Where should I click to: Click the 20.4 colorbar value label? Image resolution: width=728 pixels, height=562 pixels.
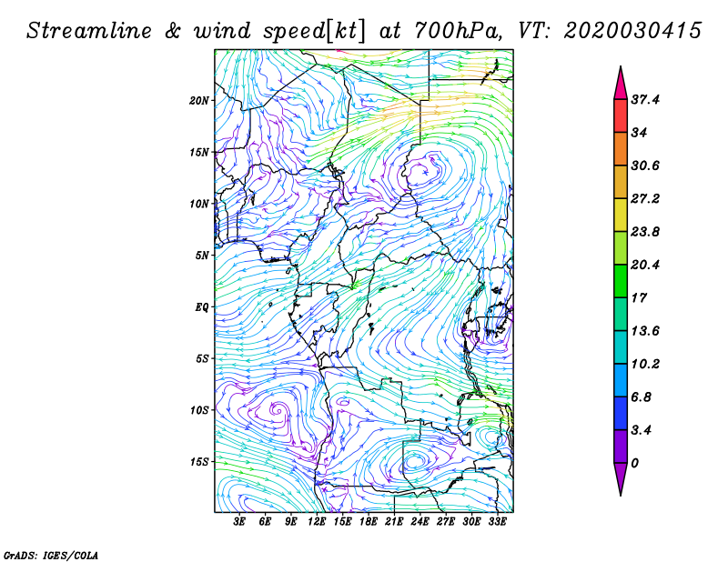(x=645, y=265)
